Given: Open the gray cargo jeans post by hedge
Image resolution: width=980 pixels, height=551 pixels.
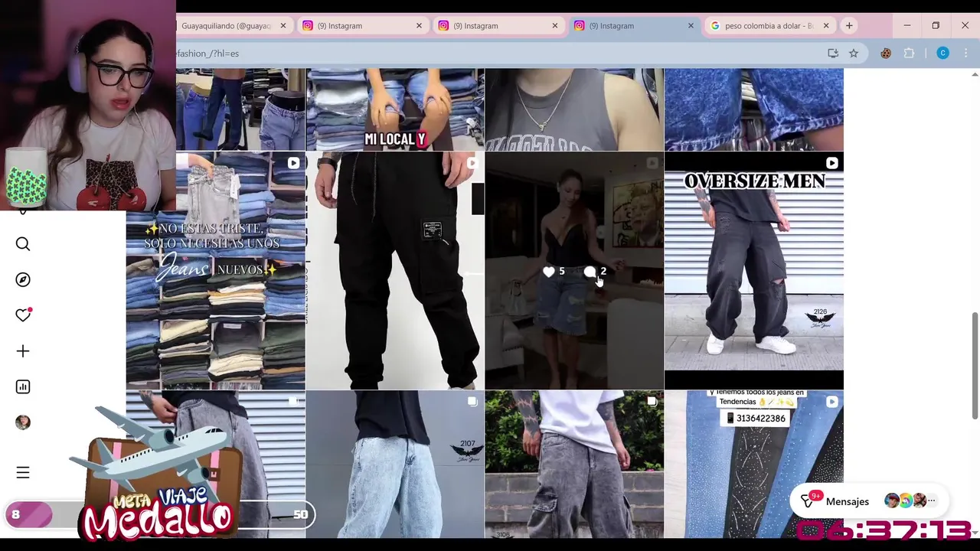Looking at the screenshot, I should pos(574,465).
